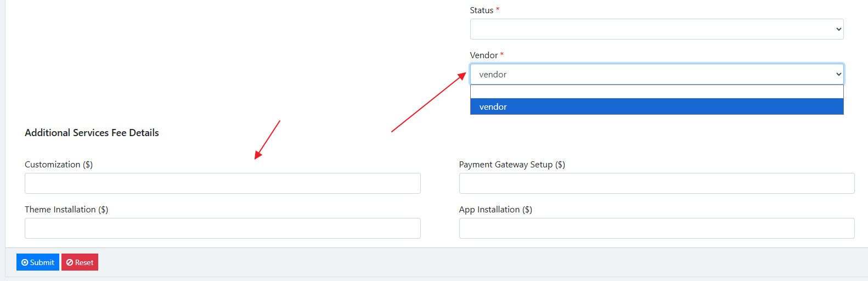Click the App Installation ($) input

656,228
